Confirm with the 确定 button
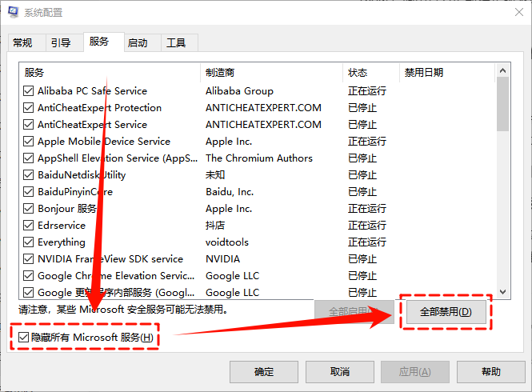The width and height of the screenshot is (532, 392). click(x=264, y=372)
